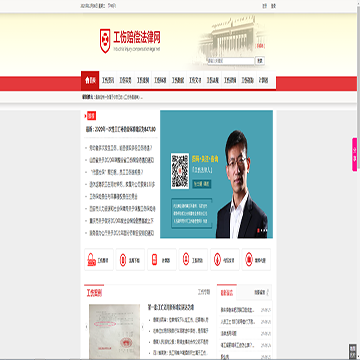Open the bold headline starting with 最新：2009年
Image resolution: width=360 pixels, height=360 pixels.
click(x=121, y=129)
